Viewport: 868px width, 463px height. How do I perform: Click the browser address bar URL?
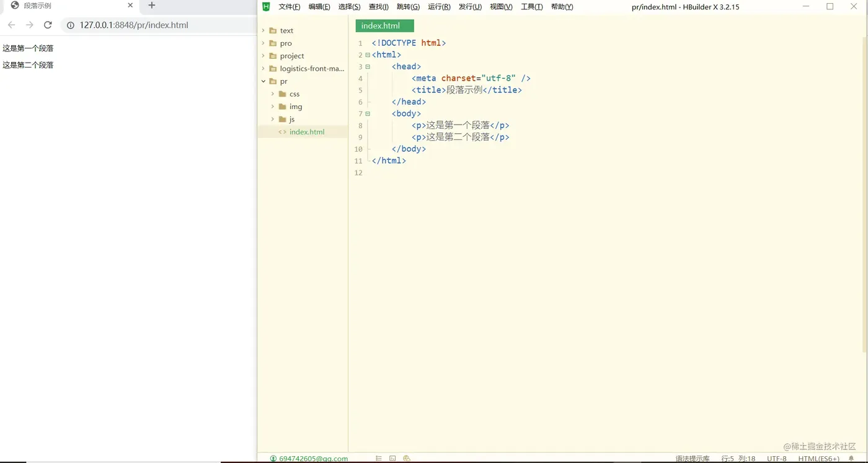[x=134, y=25]
